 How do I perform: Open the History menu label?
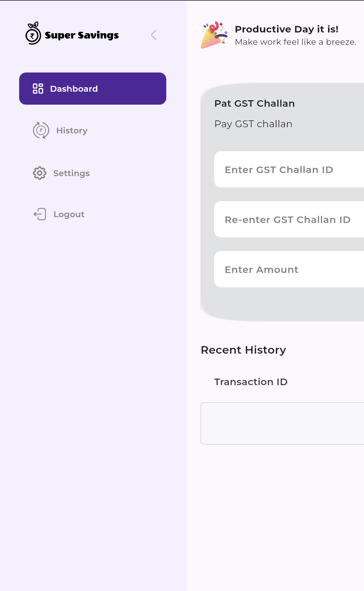(72, 131)
